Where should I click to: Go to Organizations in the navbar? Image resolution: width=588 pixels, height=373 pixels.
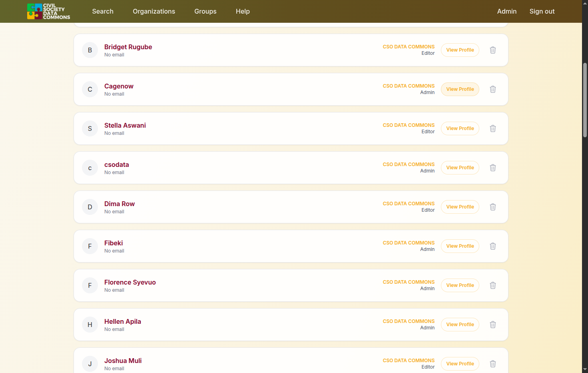(x=154, y=11)
